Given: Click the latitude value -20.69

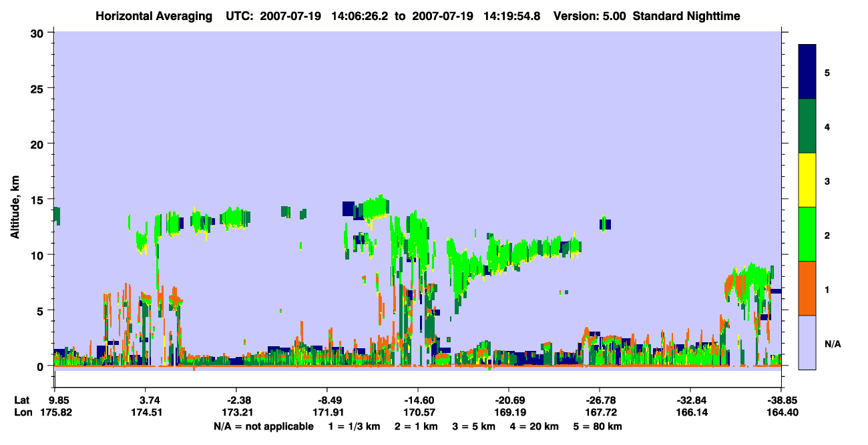Looking at the screenshot, I should (509, 400).
